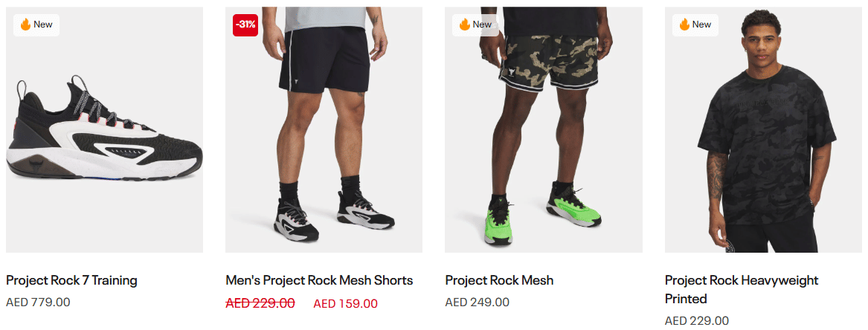Click flame icon on the sneaker card badge
868x330 pixels.
(25, 25)
